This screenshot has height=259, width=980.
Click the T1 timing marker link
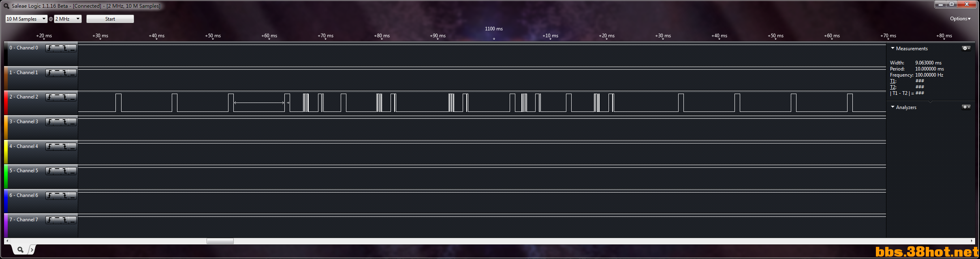click(x=892, y=81)
